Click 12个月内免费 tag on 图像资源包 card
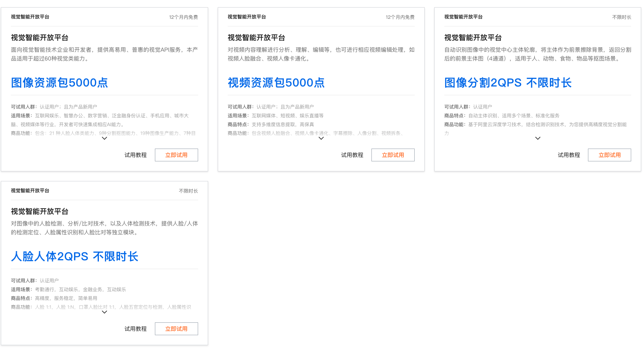644x350 pixels. 183,17
